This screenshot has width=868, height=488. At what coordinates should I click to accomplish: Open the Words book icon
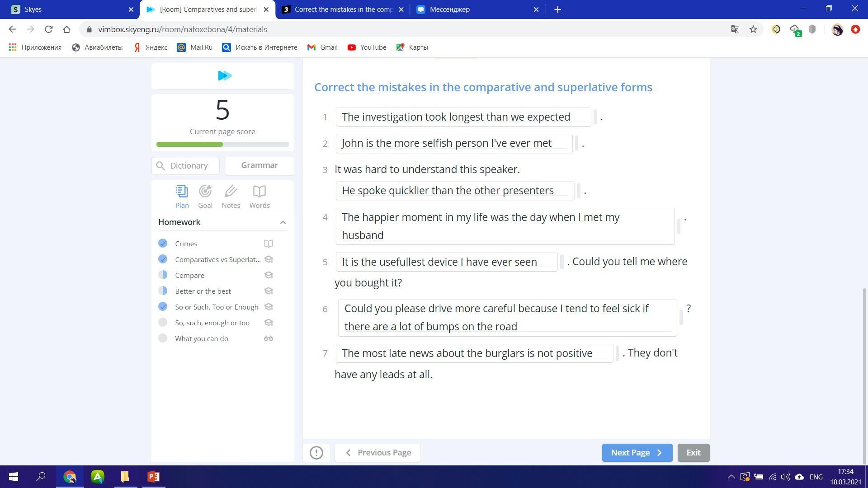click(x=259, y=192)
